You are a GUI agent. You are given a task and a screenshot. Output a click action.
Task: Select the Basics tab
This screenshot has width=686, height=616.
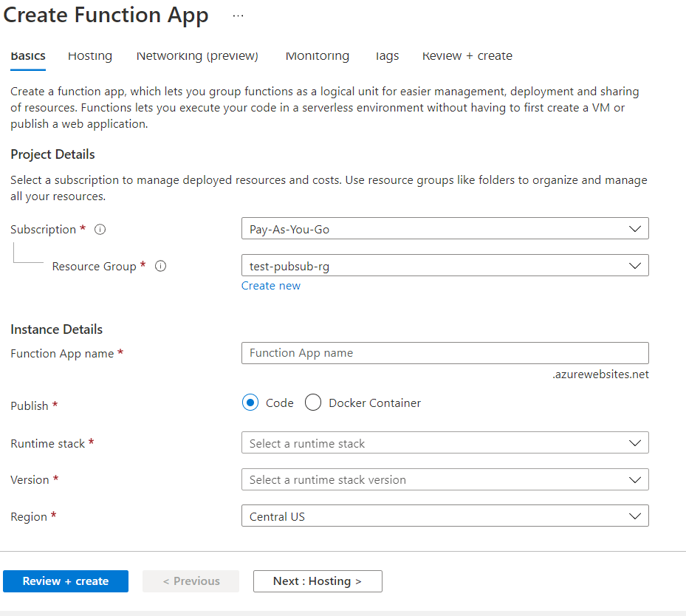(28, 56)
